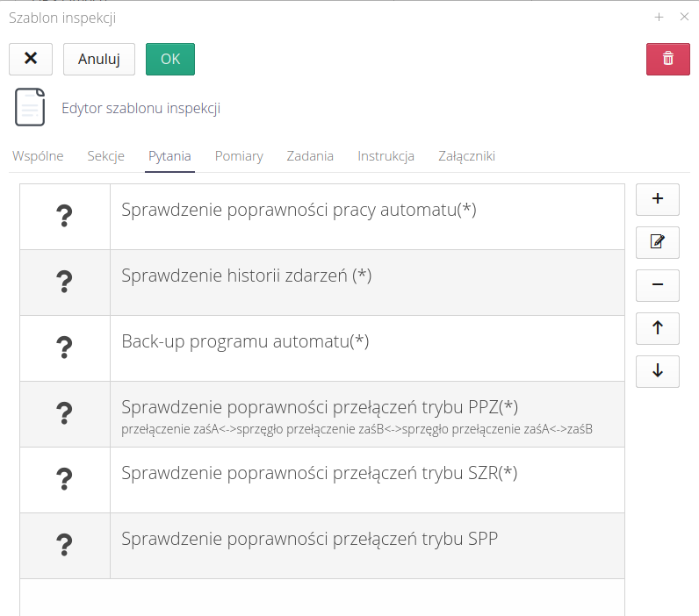Switch to the Pomiary tab

coord(239,156)
